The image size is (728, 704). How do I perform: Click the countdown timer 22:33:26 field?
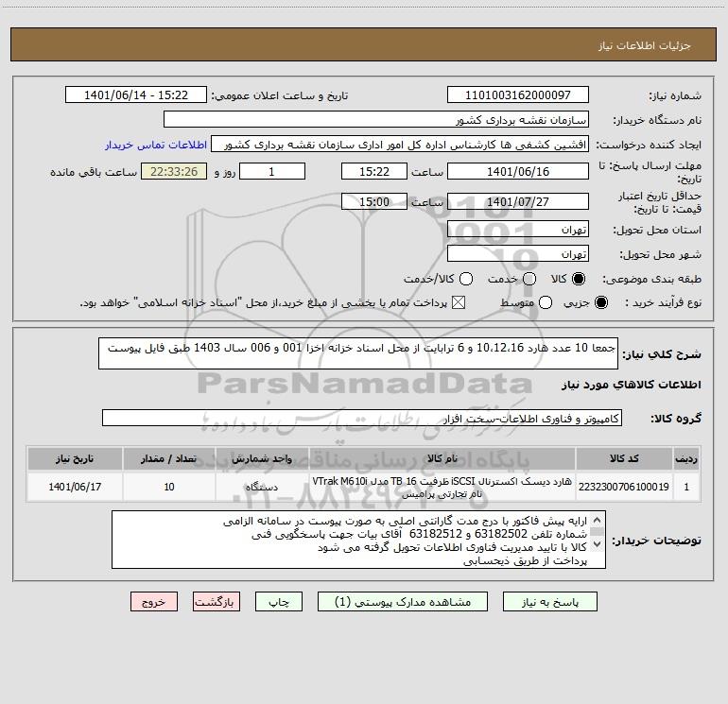click(174, 171)
